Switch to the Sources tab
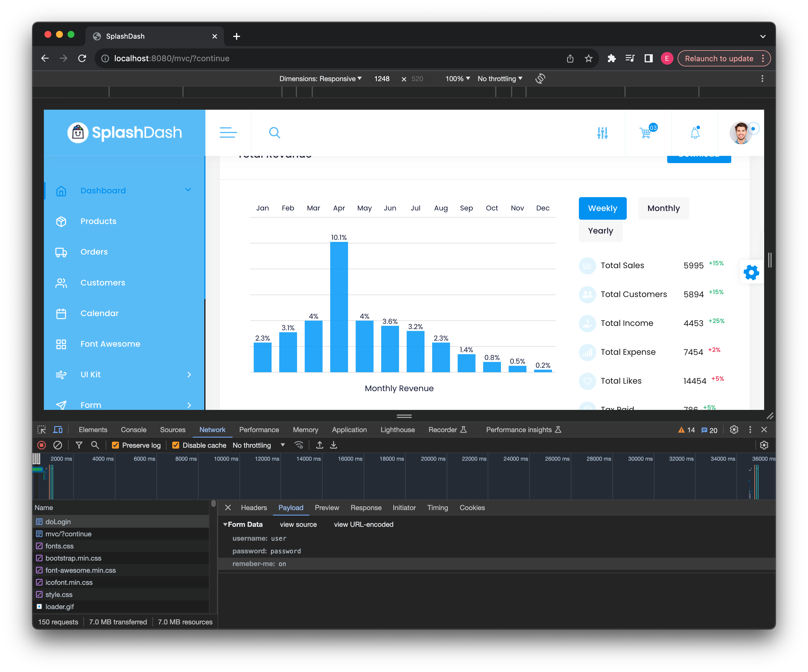Viewport: 808px width, 672px height. tap(173, 430)
